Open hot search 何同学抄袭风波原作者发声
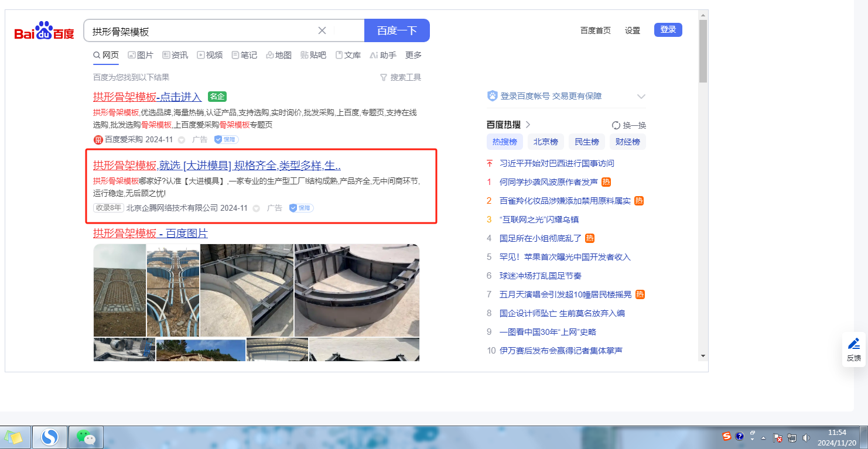This screenshot has height=449, width=868. point(549,182)
